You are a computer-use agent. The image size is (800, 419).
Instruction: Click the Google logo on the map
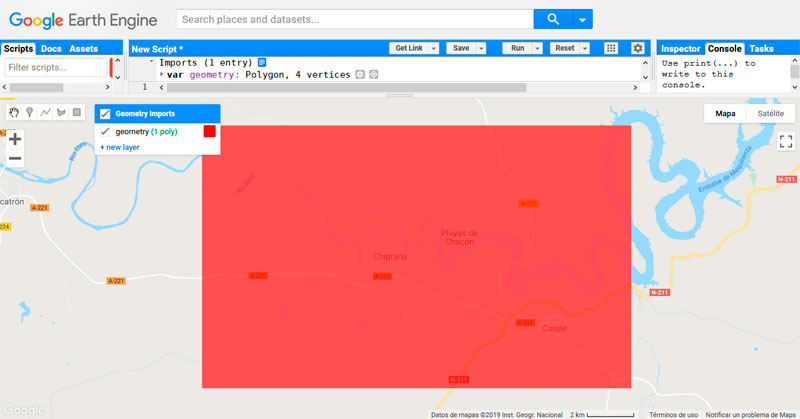tap(23, 410)
